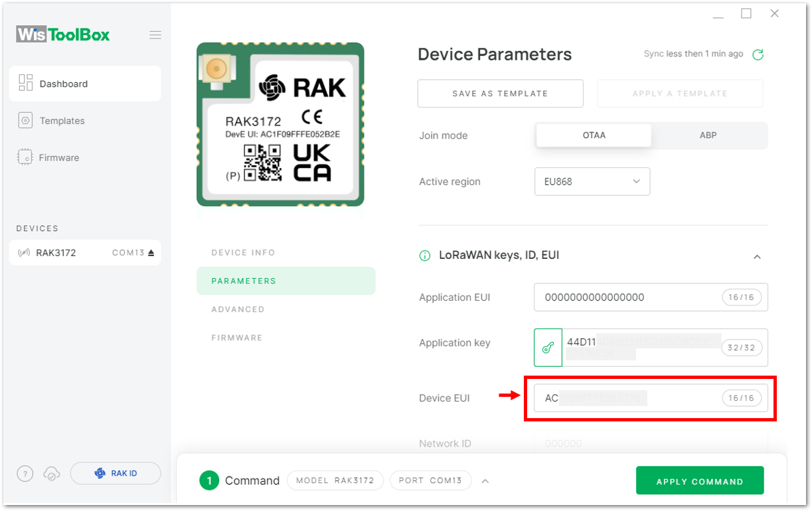
Task: Generate Application key with key icon
Action: point(548,347)
